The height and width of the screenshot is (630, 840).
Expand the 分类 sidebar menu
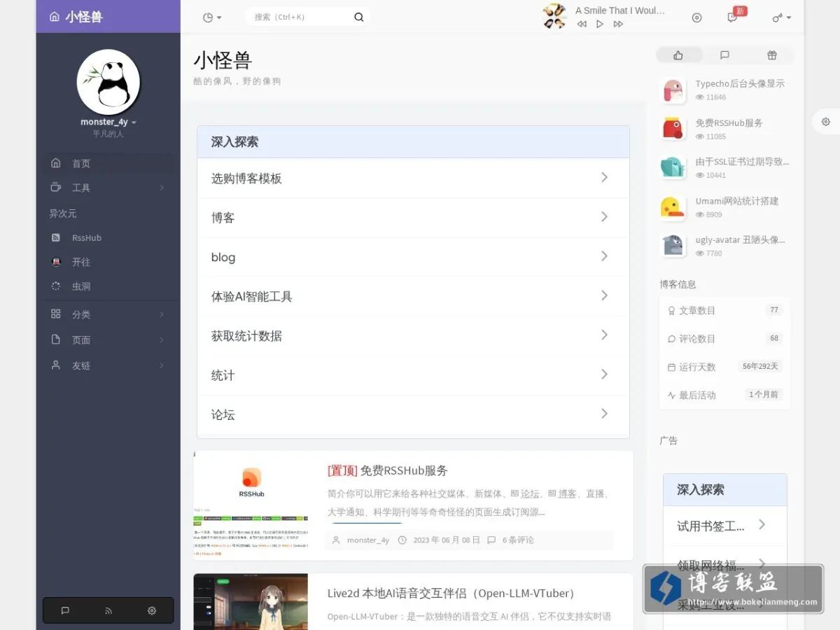click(108, 314)
